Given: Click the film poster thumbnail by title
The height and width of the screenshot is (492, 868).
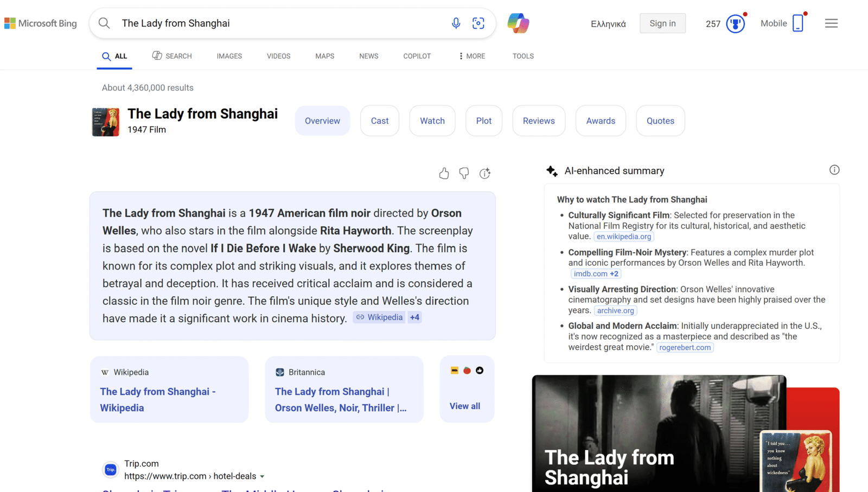Looking at the screenshot, I should (x=106, y=122).
